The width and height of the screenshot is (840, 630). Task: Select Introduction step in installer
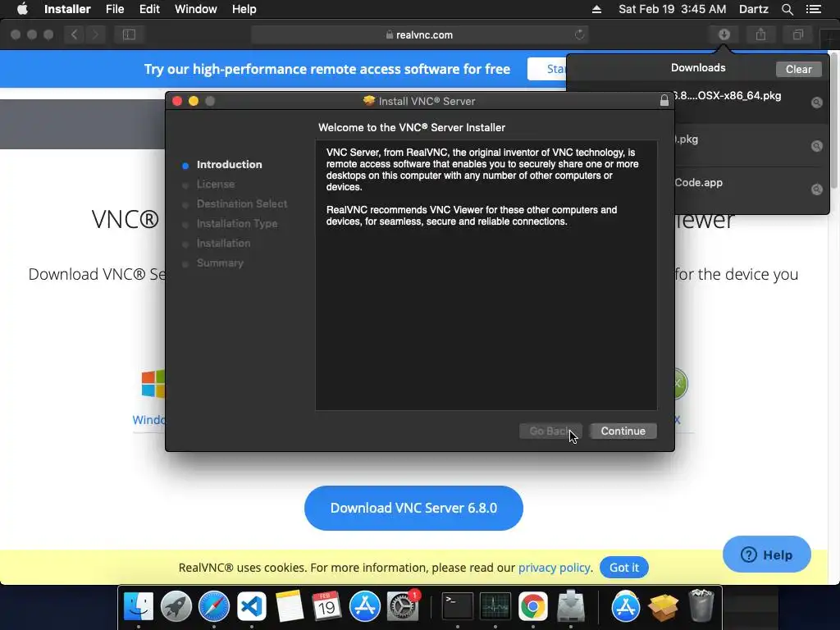tap(230, 164)
